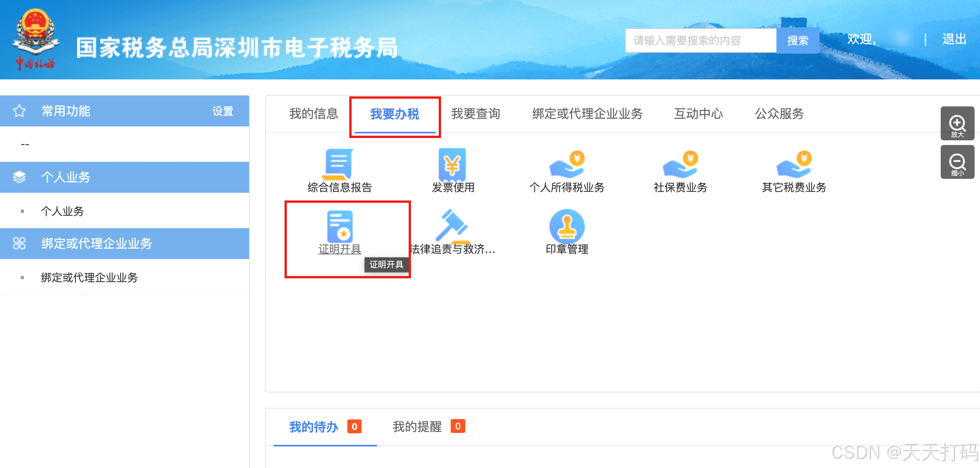Open the 证明开具 certificate icon
This screenshot has height=468, width=980.
(340, 227)
